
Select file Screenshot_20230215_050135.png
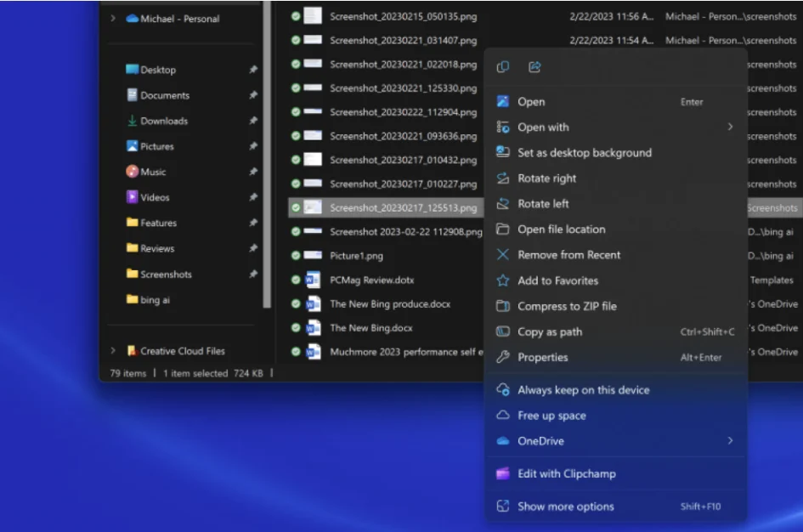403,16
